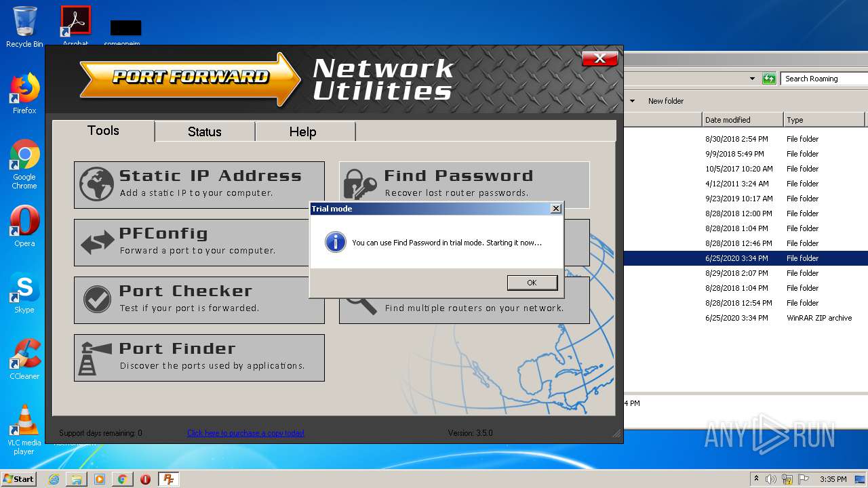Open the PFConfig arrows icon
Viewport: 868px width, 488px height.
tap(97, 243)
